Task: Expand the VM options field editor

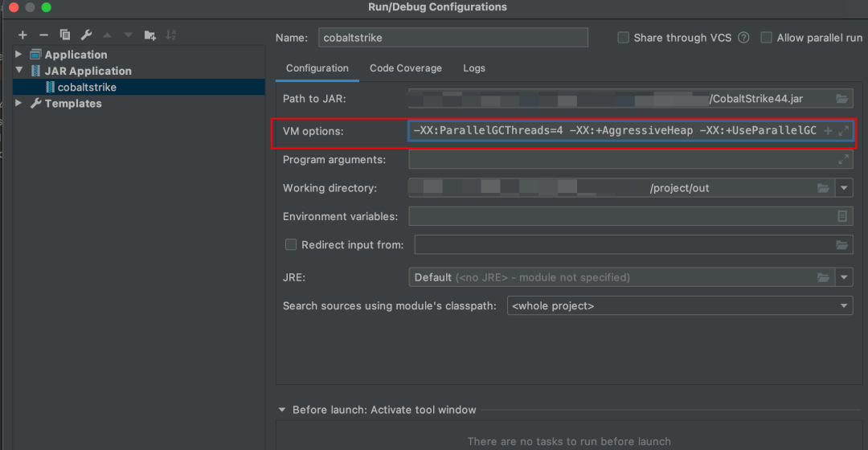Action: [x=844, y=131]
